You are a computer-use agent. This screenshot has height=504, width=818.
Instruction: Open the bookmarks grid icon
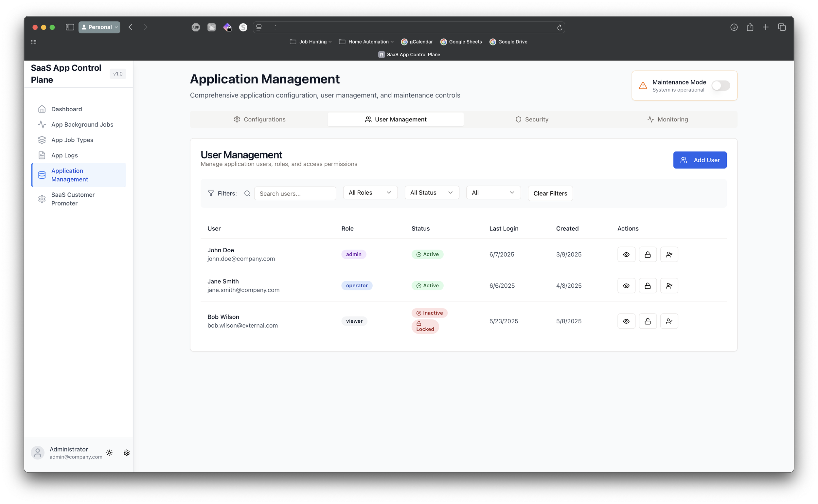pyautogui.click(x=34, y=42)
